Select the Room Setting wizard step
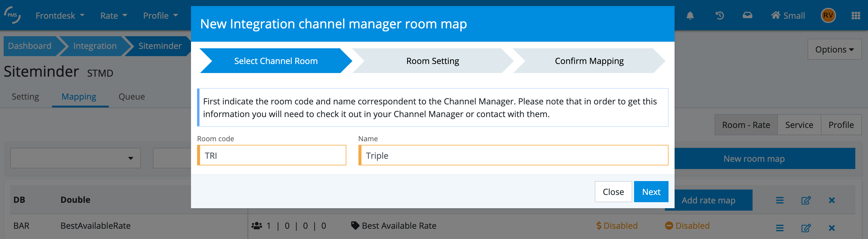868x239 pixels. coord(432,61)
